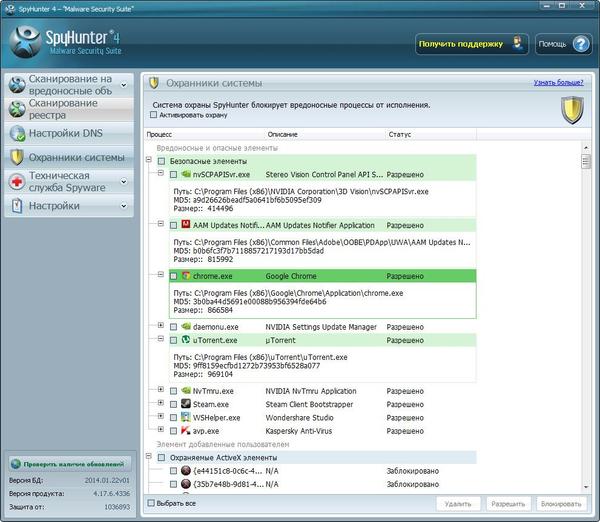Click the malware scan icon in sidebar
The height and width of the screenshot is (522, 600).
(17, 85)
